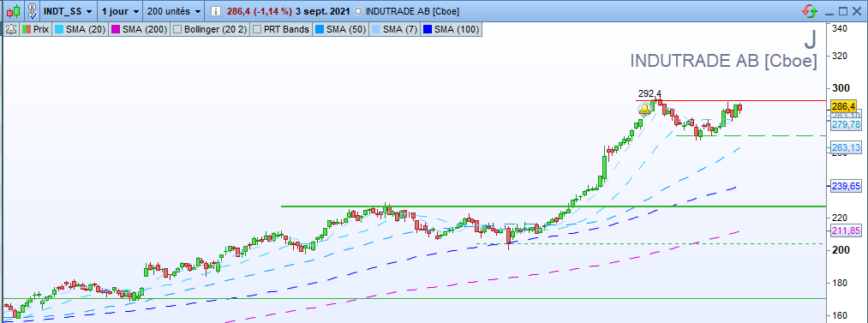Open SMA (200) indicator settings
The width and height of the screenshot is (868, 323).
140,29
